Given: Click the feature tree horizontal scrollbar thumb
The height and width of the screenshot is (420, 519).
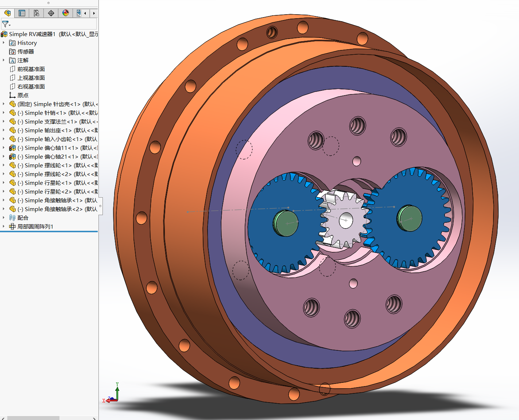Looking at the screenshot, I should tap(33, 418).
